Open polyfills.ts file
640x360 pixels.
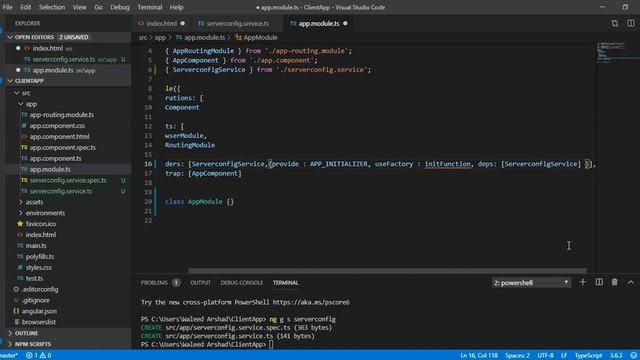pos(40,257)
